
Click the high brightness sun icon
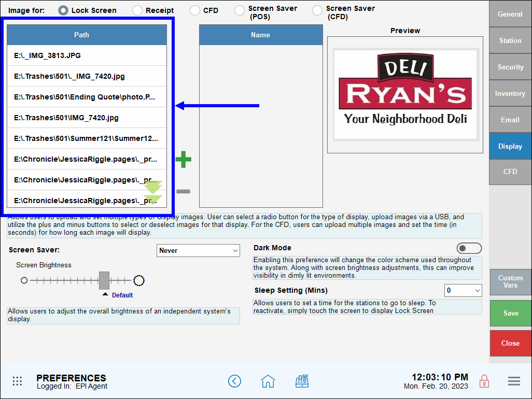(x=139, y=280)
